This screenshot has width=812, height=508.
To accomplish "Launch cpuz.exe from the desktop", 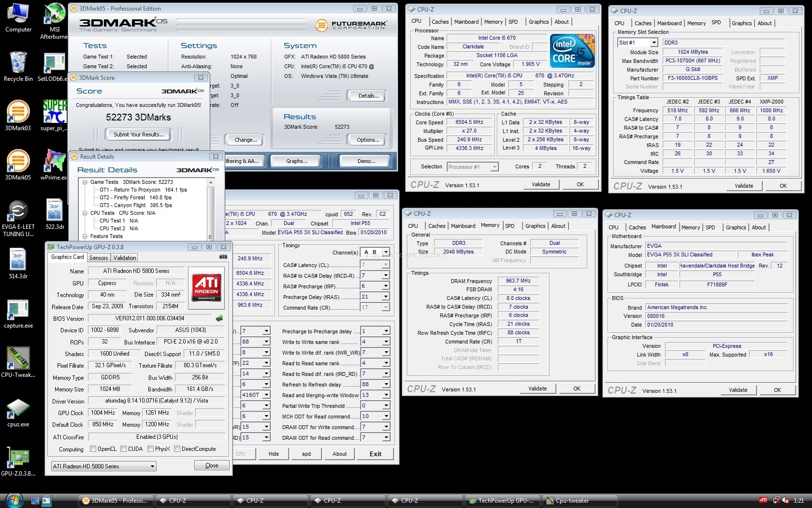I will coord(18,412).
